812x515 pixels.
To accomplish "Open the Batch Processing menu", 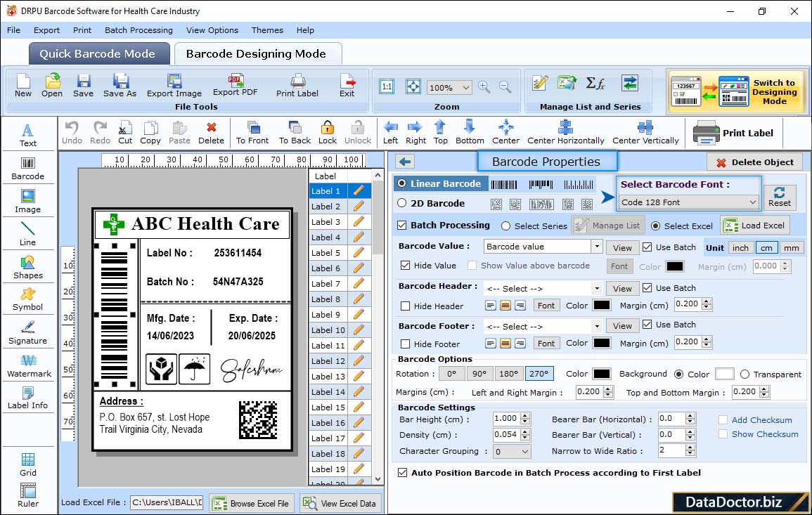I will click(x=138, y=30).
